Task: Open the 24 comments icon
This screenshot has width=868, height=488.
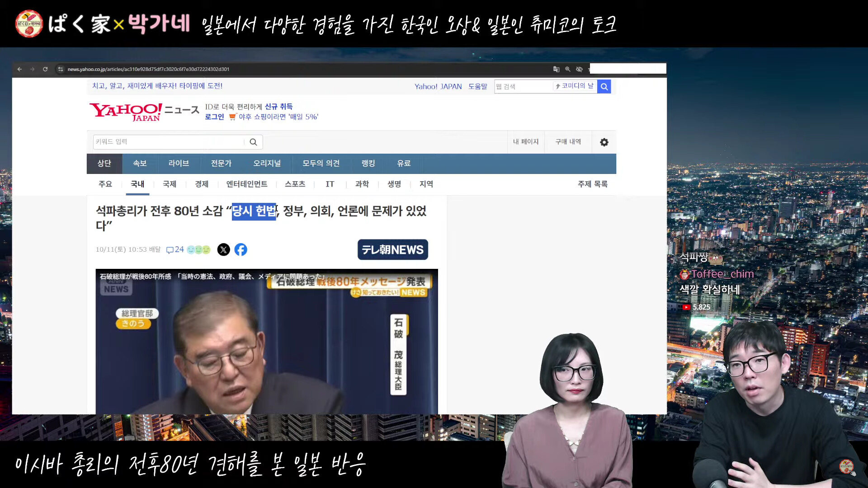Action: point(175,249)
